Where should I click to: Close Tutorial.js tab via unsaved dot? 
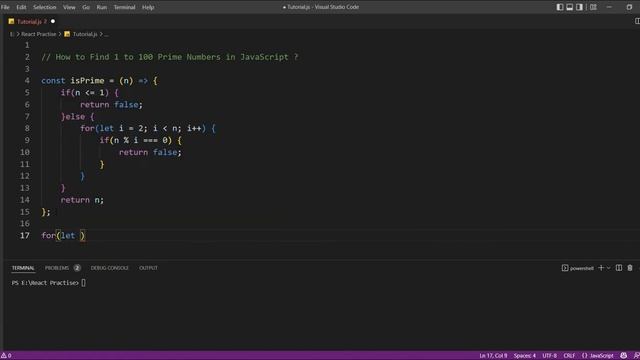click(53, 21)
